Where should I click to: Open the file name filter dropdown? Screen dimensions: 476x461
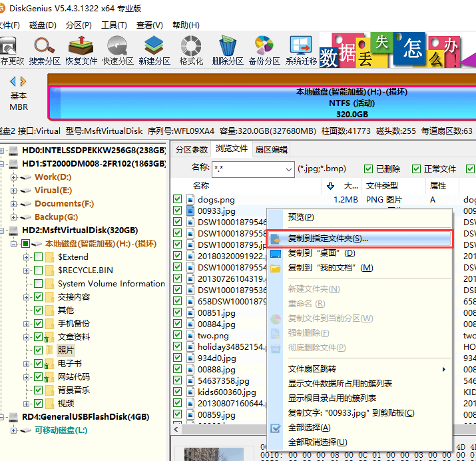click(x=288, y=170)
